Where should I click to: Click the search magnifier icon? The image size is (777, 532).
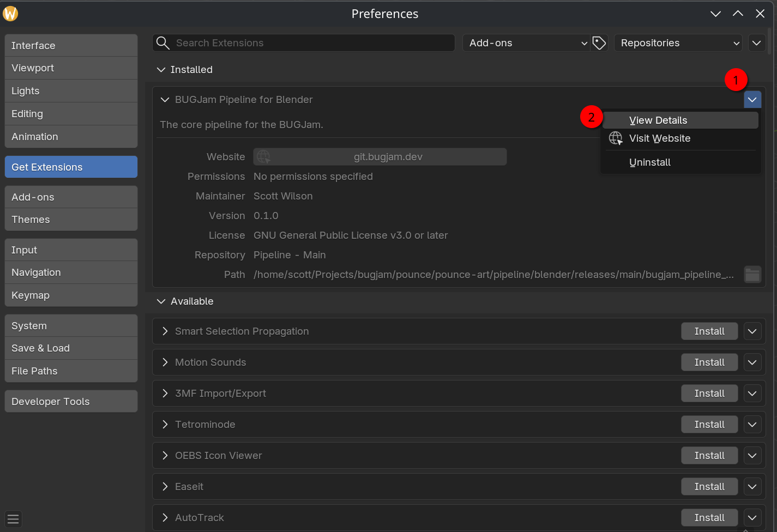pos(162,43)
